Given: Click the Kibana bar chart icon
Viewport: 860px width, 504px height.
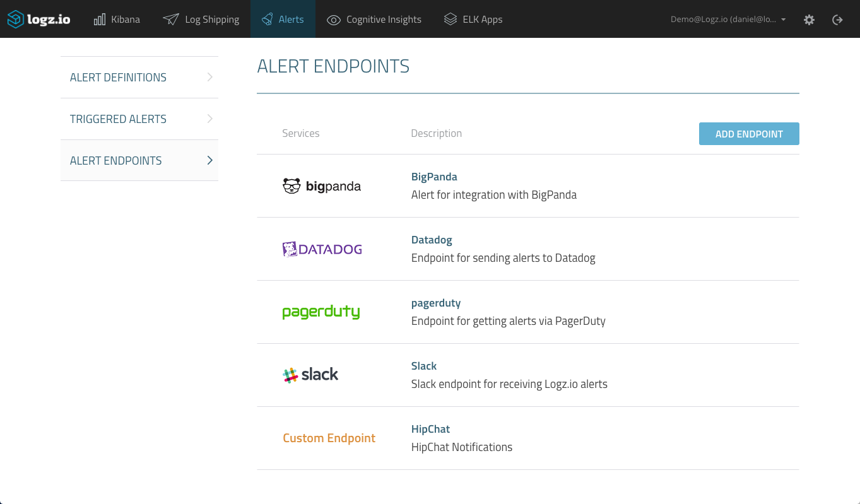Looking at the screenshot, I should point(100,20).
